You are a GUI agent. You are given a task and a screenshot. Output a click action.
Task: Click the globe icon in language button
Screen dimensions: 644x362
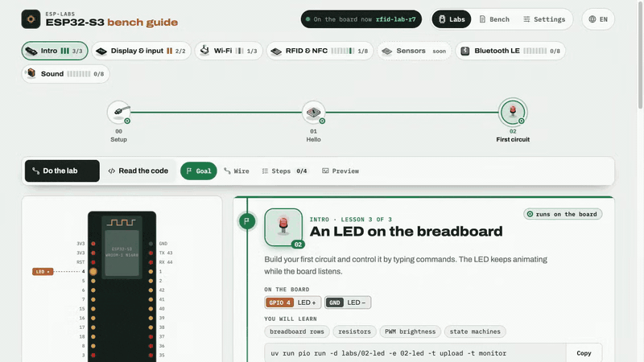[x=592, y=19]
